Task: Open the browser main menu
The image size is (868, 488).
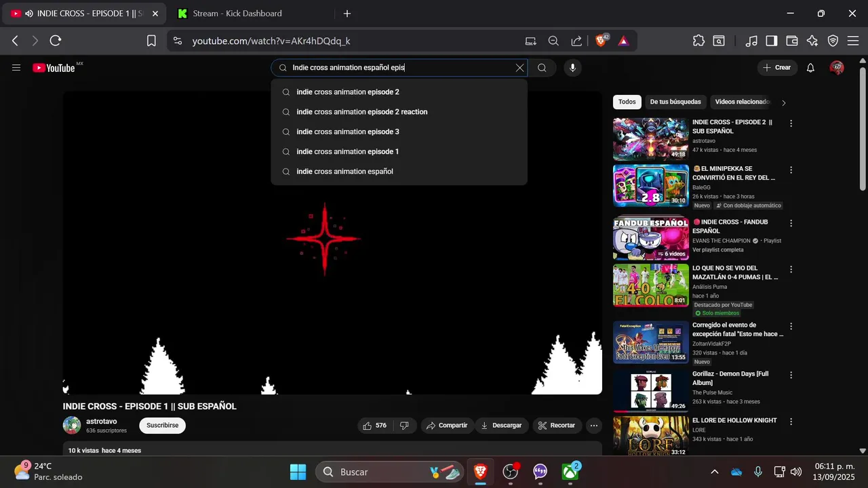Action: (x=854, y=41)
